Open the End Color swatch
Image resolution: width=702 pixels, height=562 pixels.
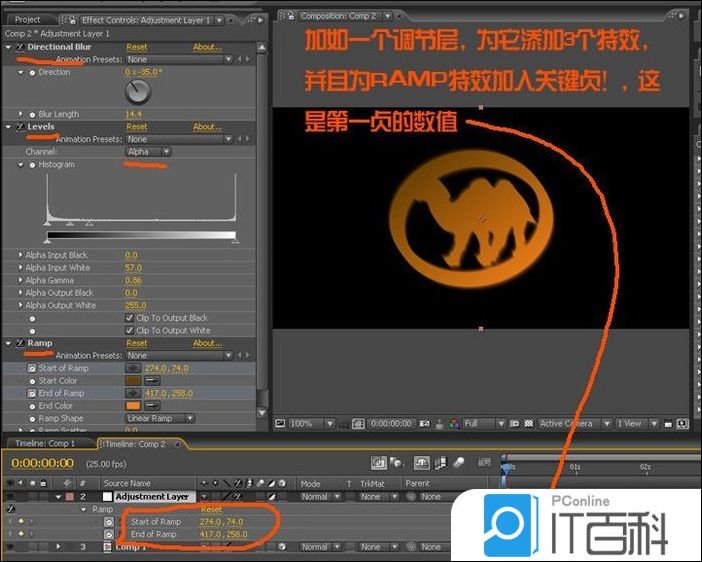[133, 406]
